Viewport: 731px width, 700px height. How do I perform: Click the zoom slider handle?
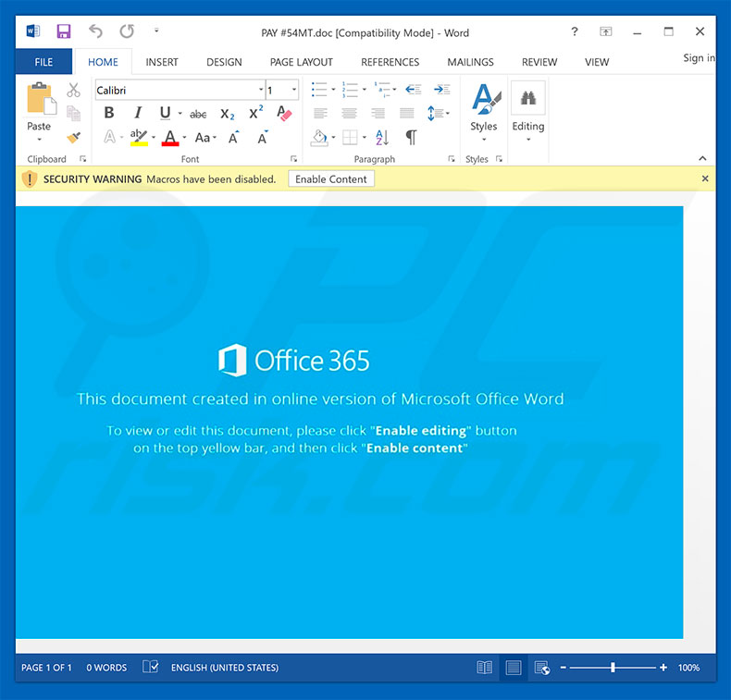613,668
